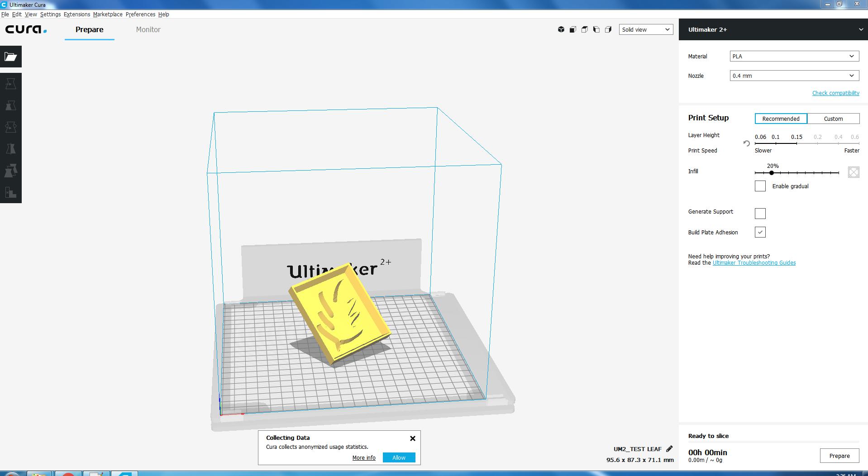This screenshot has width=868, height=476.
Task: Select the Scale tool
Action: 11,105
